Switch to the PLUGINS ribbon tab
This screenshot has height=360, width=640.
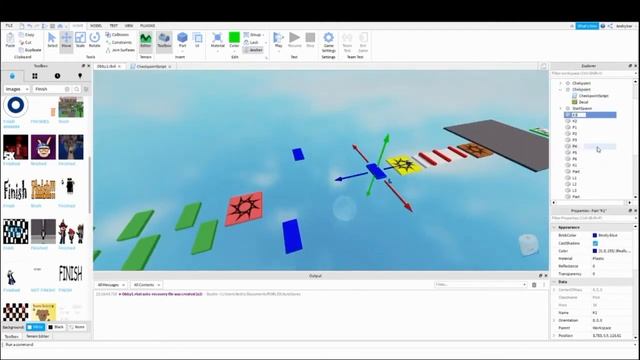147,26
